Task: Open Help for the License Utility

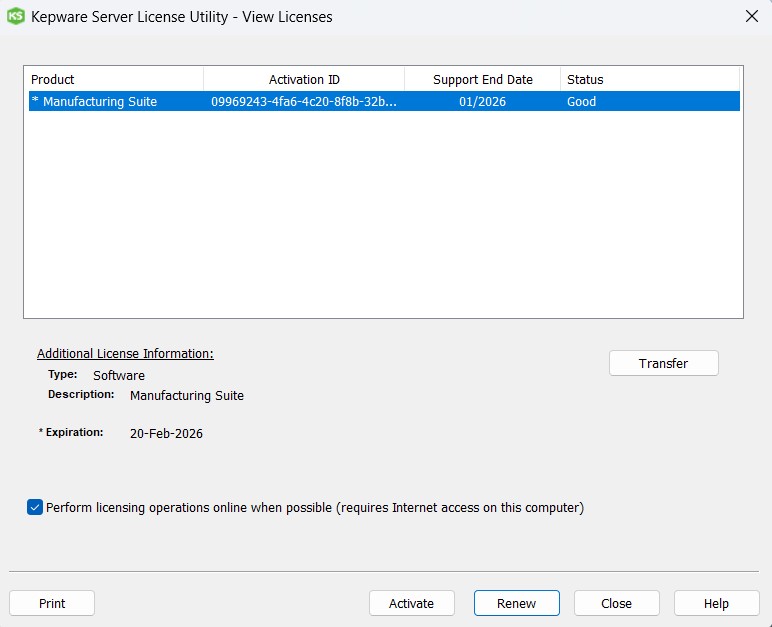Action: pos(716,603)
